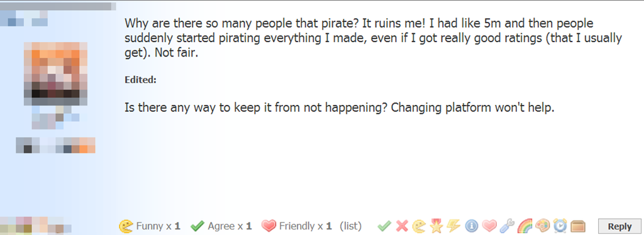Give the Winner star medal rating
The image size is (644, 235).
(x=436, y=226)
